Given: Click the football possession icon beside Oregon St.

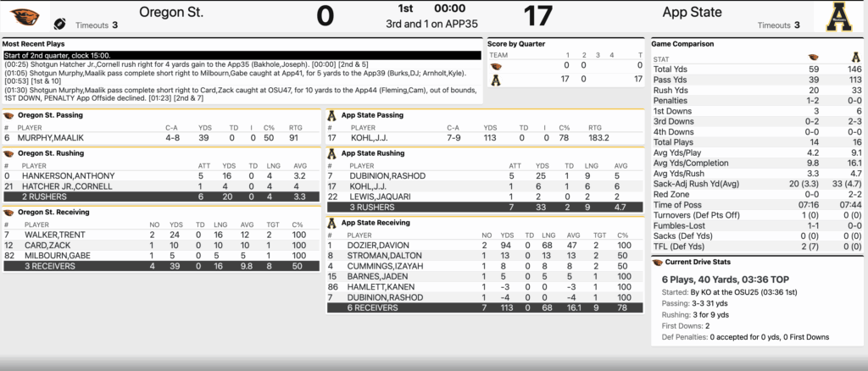Looking at the screenshot, I should [x=60, y=24].
